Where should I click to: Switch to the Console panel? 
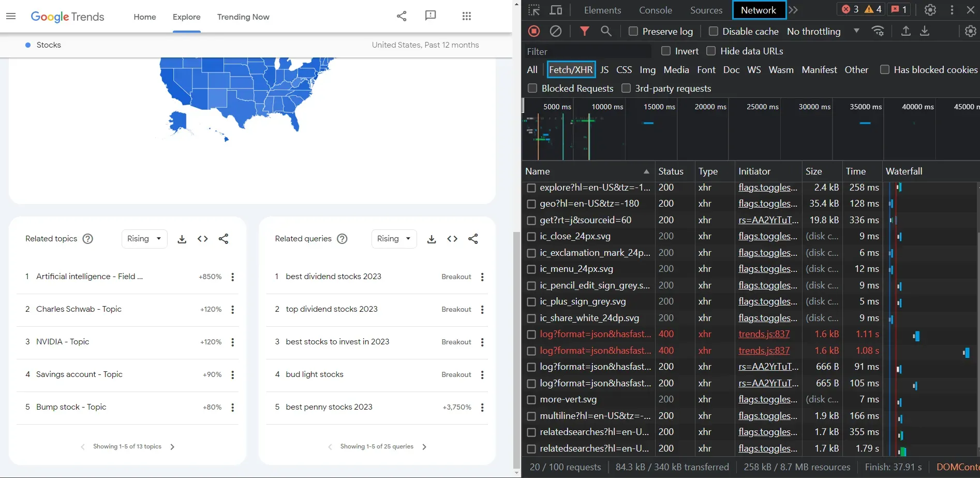(655, 10)
